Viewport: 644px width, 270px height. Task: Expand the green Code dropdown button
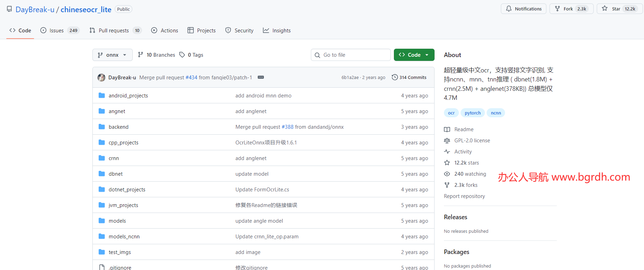coord(414,55)
